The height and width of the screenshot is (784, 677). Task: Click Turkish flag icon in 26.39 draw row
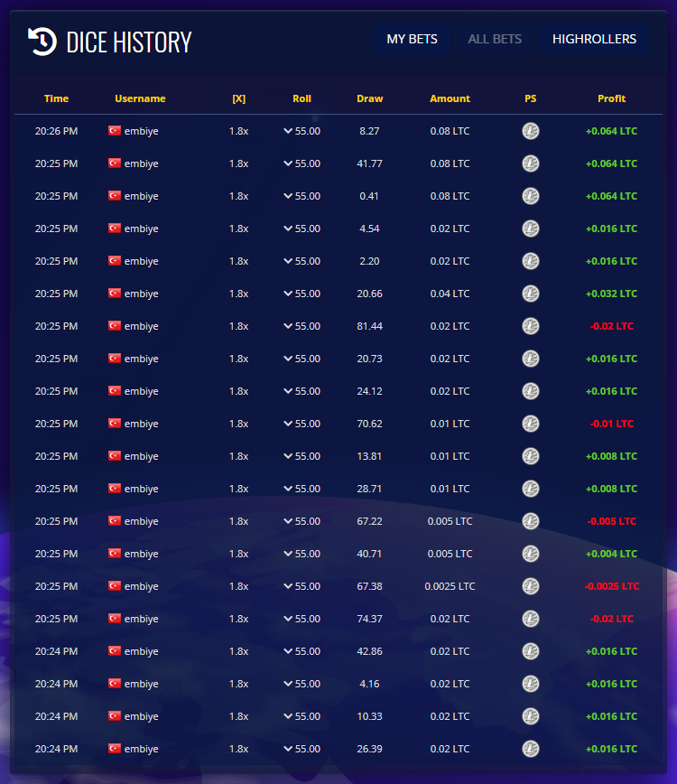pos(115,748)
